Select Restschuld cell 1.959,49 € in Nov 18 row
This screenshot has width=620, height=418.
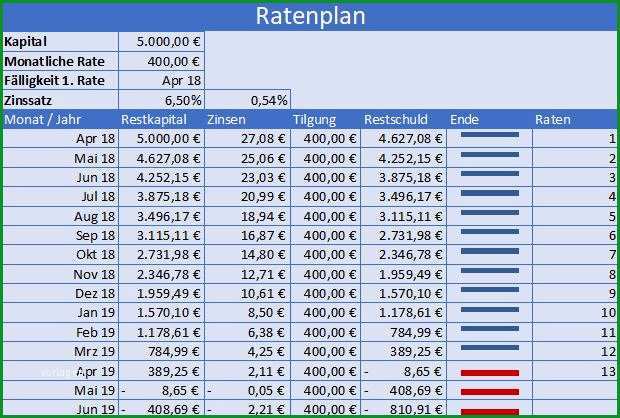click(x=404, y=274)
